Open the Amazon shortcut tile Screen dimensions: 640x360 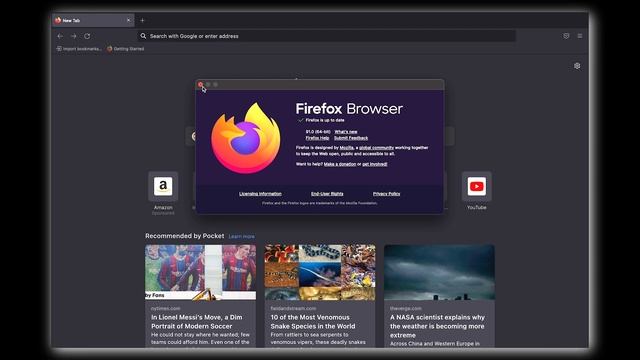tap(163, 187)
